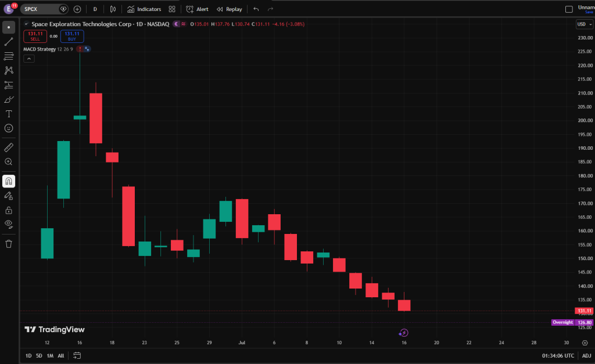Screen dimensions: 595x364
Task: Select the Text annotation tool
Action: point(9,114)
